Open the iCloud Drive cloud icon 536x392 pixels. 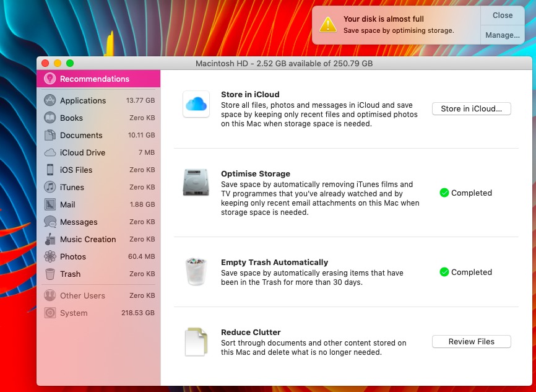[x=50, y=152]
